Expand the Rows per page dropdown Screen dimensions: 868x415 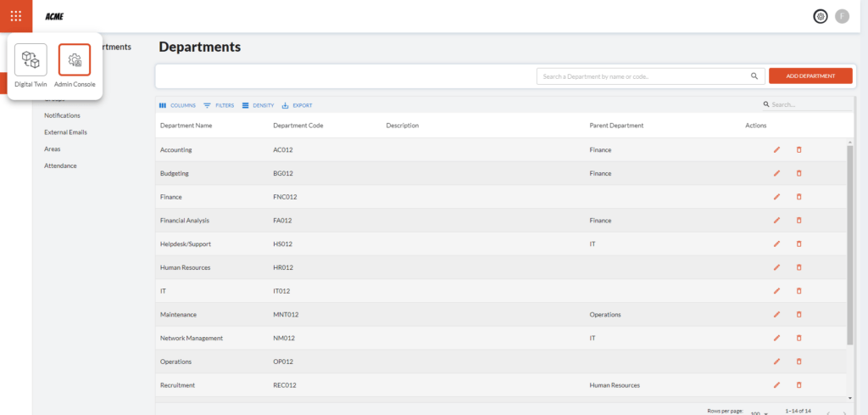[x=759, y=413]
